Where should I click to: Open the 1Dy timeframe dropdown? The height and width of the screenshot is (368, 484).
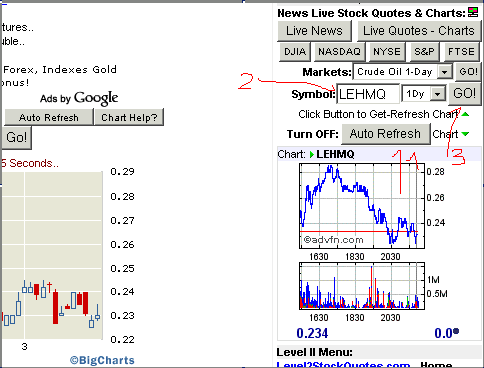tap(424, 94)
